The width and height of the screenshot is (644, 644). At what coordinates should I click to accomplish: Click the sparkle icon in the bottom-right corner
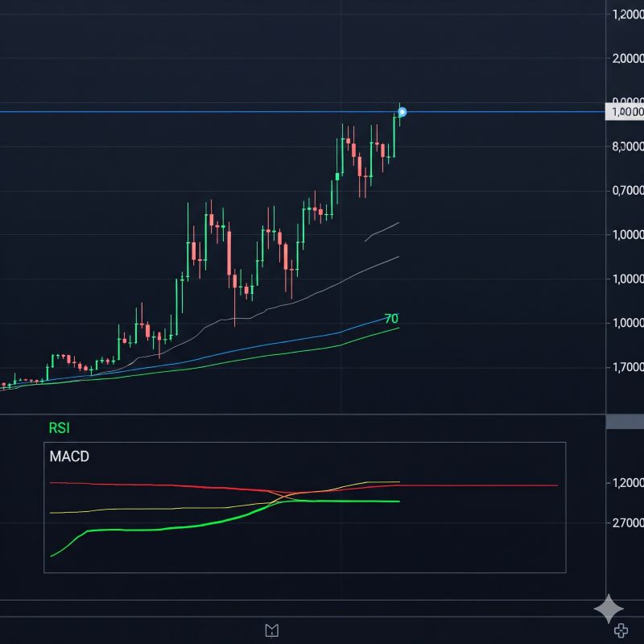pos(608,608)
